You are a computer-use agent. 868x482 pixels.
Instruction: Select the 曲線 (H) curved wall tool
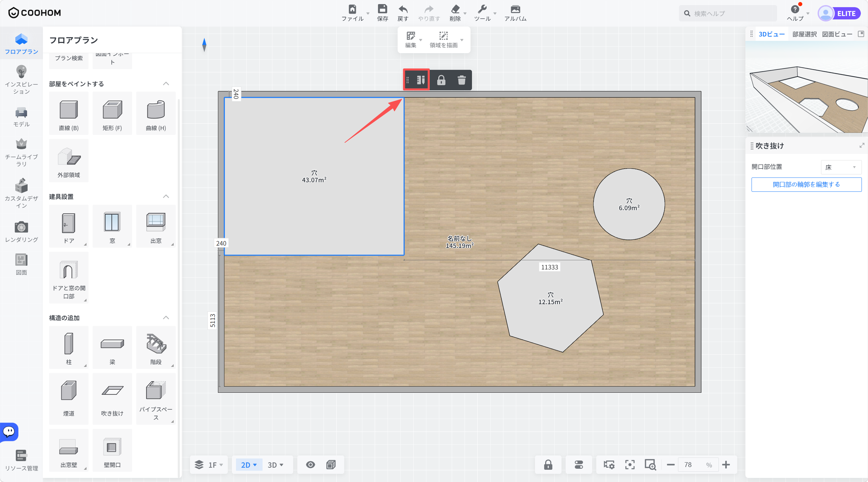click(x=156, y=113)
